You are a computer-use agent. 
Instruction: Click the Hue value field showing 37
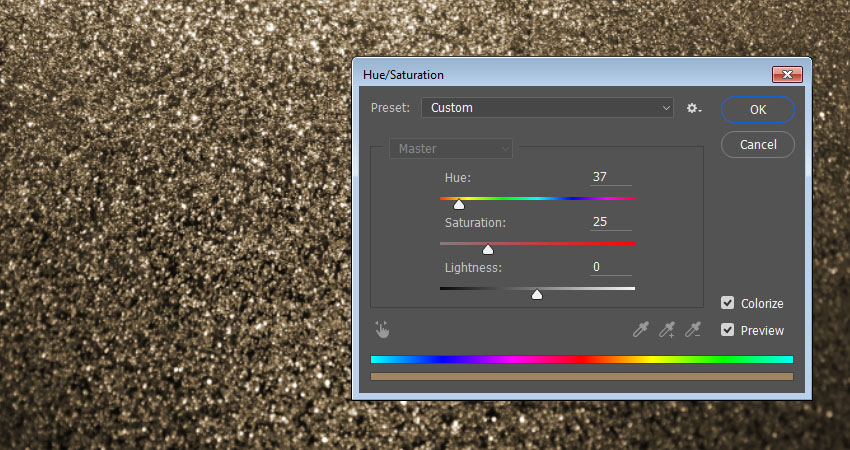(610, 177)
